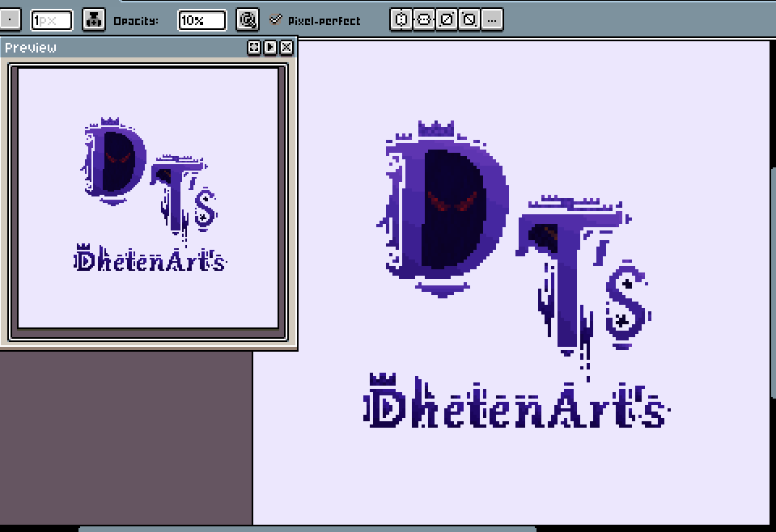The image size is (776, 532).
Task: Toggle the Pixel-perfect checkbox
Action: (x=276, y=19)
